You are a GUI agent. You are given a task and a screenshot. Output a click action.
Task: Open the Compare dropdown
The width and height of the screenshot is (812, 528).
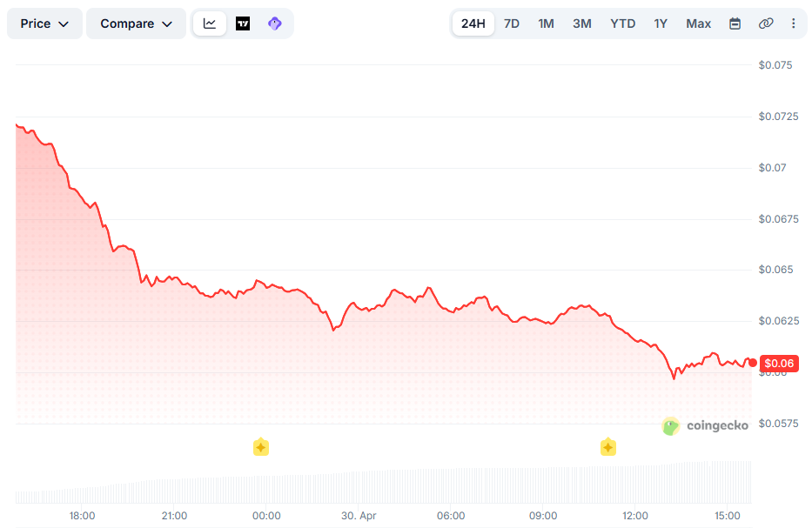point(136,23)
